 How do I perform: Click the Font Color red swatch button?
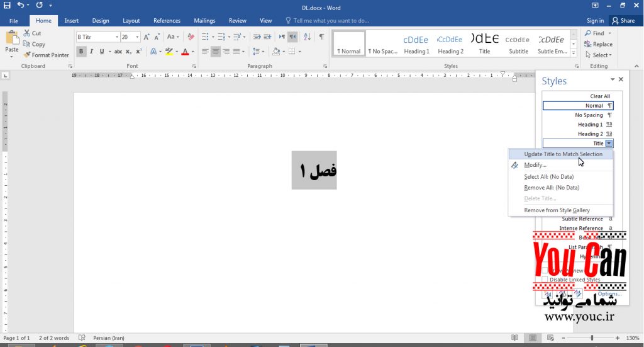(184, 52)
